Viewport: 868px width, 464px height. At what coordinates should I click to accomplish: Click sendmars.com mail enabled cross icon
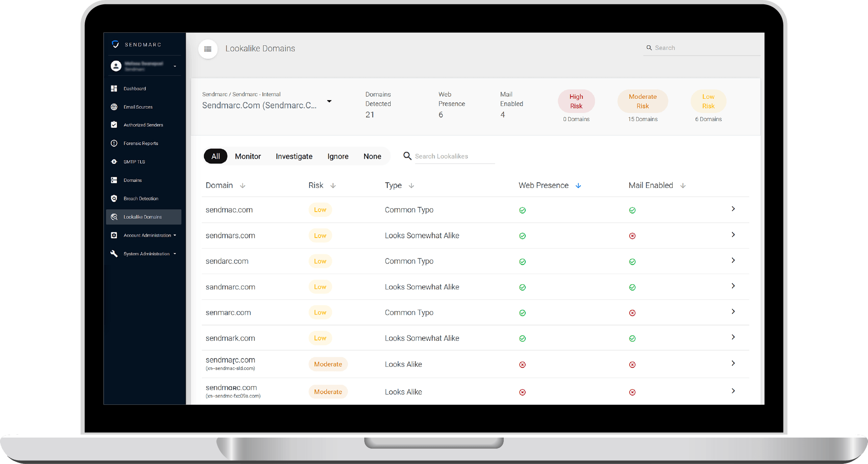coord(632,236)
